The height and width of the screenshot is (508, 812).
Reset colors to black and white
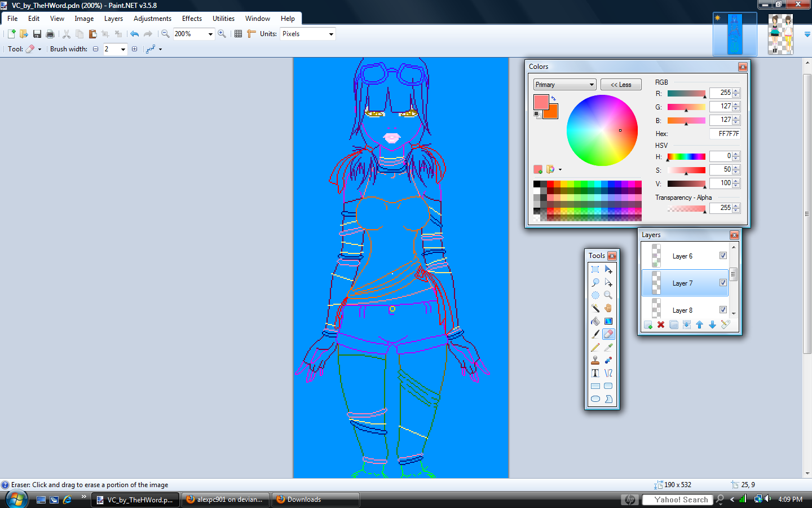(537, 115)
